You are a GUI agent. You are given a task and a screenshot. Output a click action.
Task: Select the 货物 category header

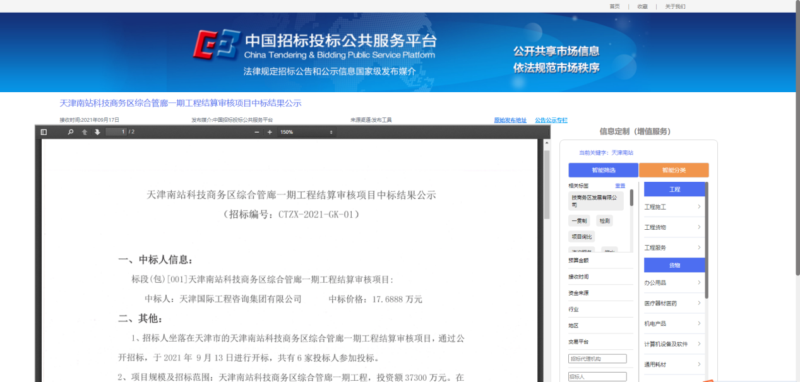point(674,265)
